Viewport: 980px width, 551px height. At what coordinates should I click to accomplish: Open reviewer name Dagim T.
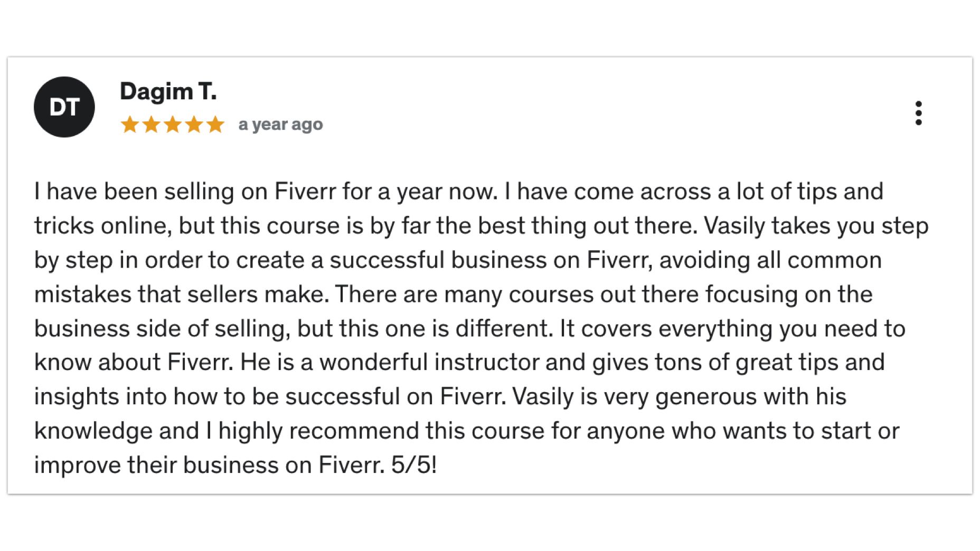168,91
